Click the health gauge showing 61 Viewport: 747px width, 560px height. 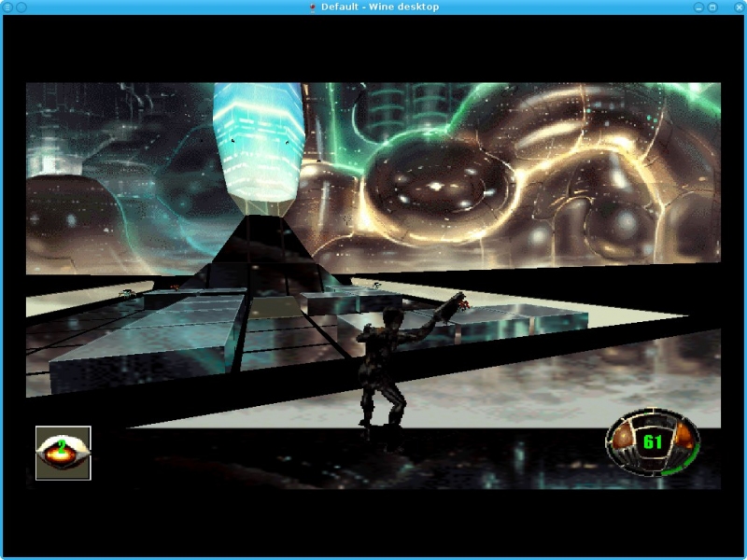pyautogui.click(x=653, y=441)
